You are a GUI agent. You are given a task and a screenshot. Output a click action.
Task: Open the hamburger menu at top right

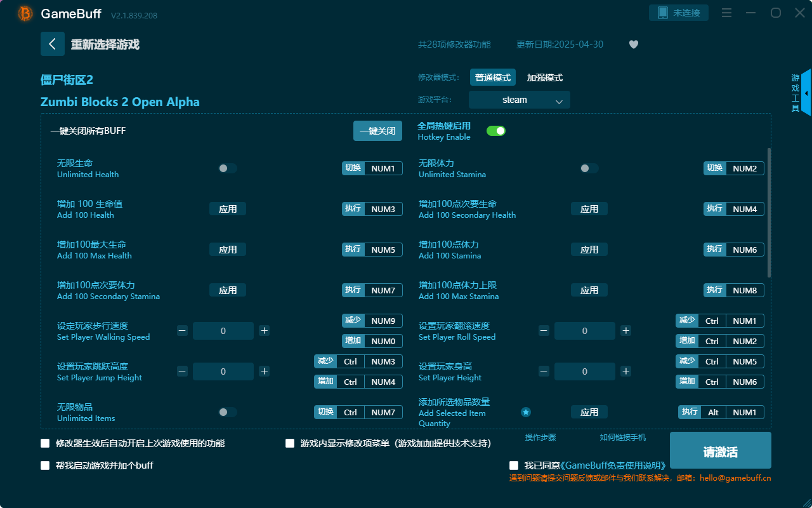[x=726, y=12]
